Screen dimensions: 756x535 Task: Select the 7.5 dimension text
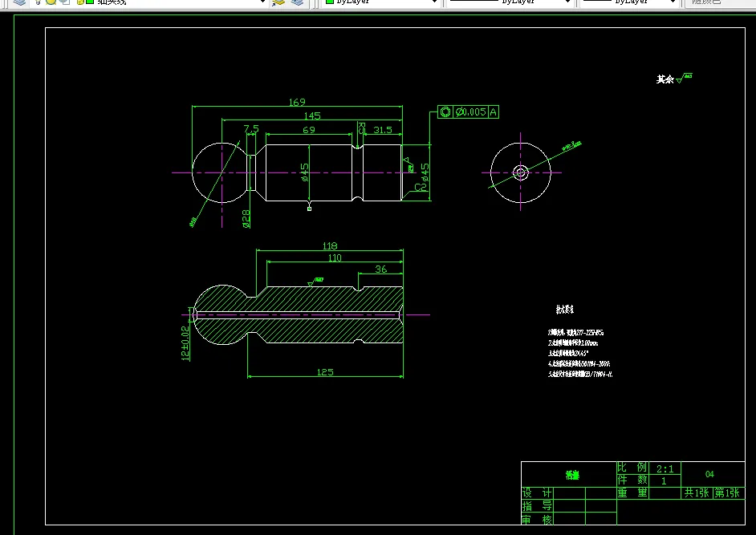tap(250, 128)
